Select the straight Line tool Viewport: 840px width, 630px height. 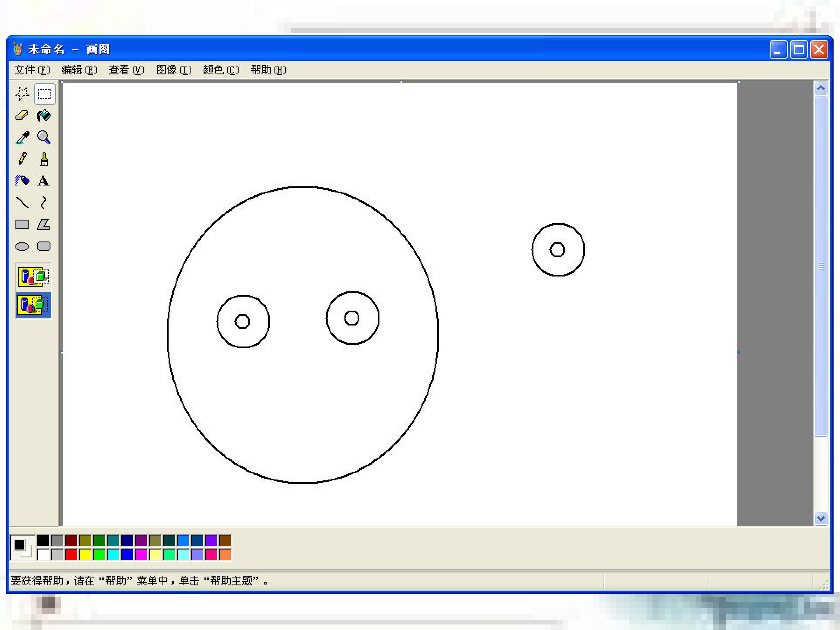click(22, 203)
